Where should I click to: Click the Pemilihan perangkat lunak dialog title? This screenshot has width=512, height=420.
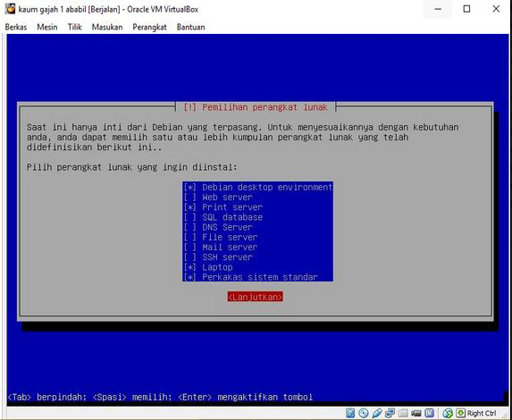coord(256,107)
